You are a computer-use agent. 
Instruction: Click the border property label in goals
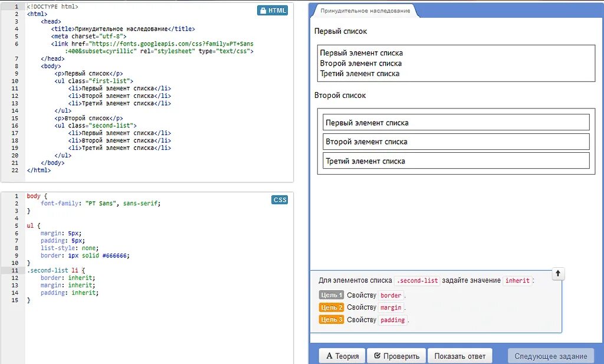pos(390,296)
